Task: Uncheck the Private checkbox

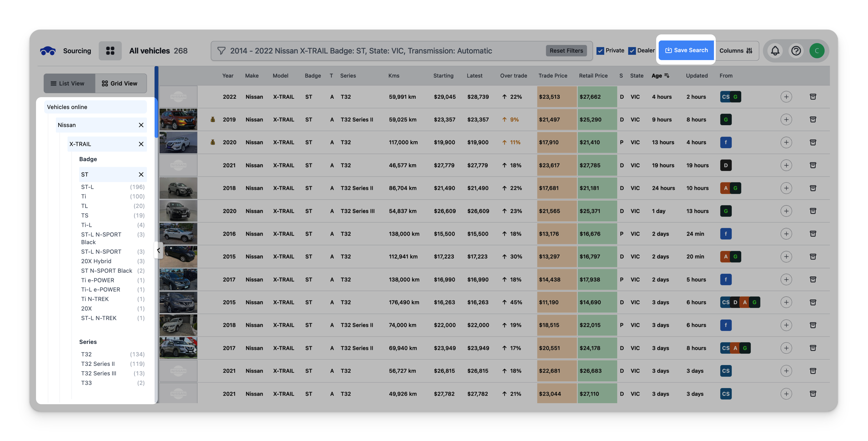Action: pos(600,51)
